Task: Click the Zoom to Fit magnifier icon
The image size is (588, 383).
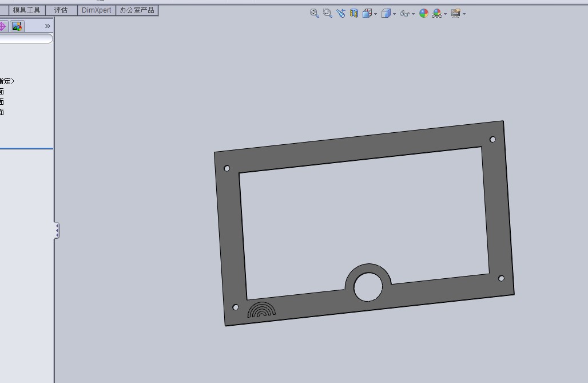Action: pyautogui.click(x=314, y=14)
